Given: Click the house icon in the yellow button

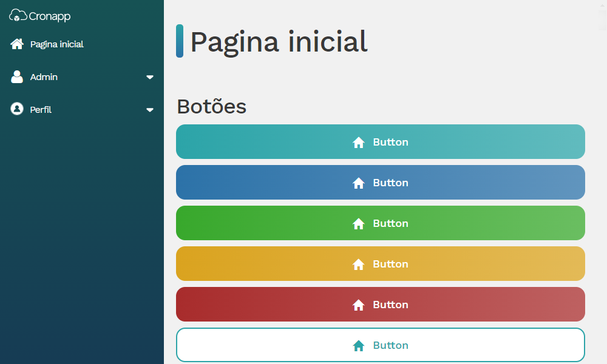Looking at the screenshot, I should click(x=359, y=264).
